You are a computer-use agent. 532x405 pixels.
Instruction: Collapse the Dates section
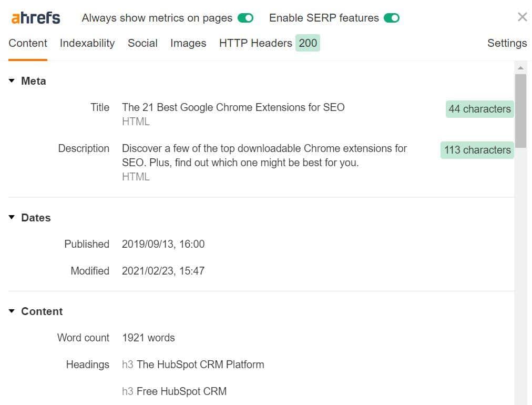(12, 217)
